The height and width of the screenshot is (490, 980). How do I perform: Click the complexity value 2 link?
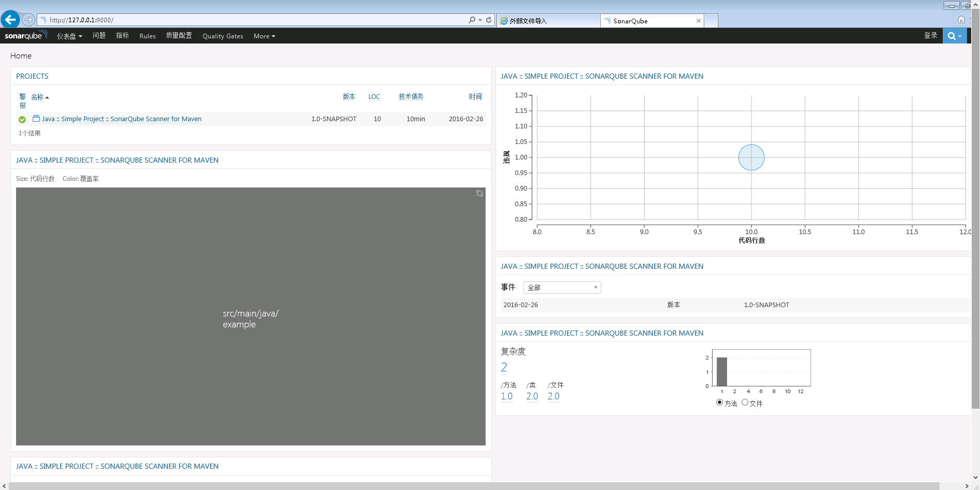coord(504,367)
